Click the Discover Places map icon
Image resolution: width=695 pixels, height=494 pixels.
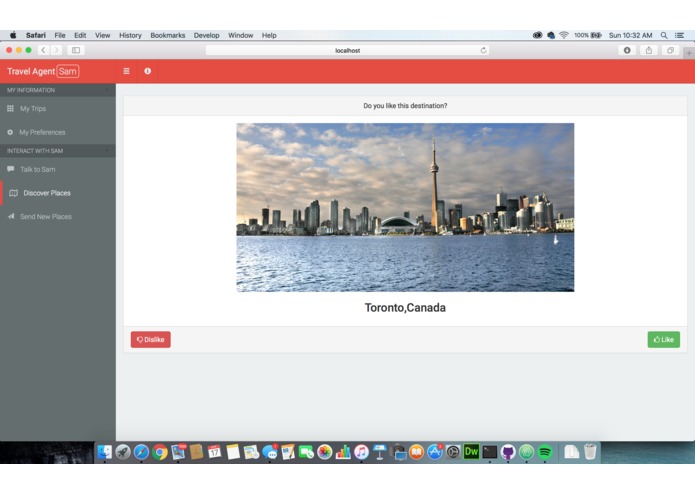coord(13,193)
